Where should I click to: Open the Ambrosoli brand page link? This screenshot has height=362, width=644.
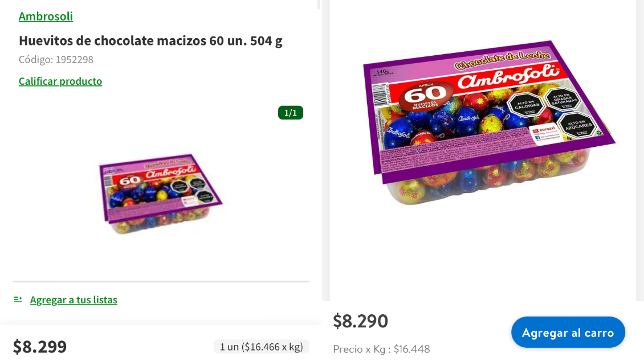46,16
